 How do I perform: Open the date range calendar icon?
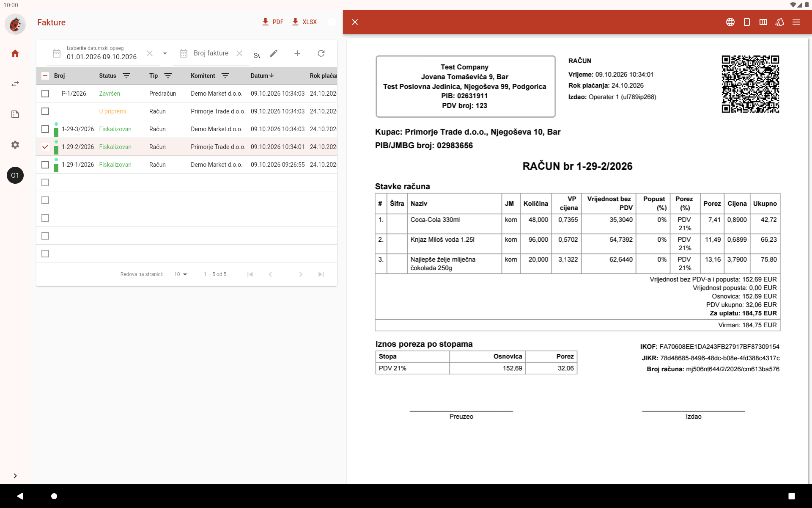(x=57, y=53)
